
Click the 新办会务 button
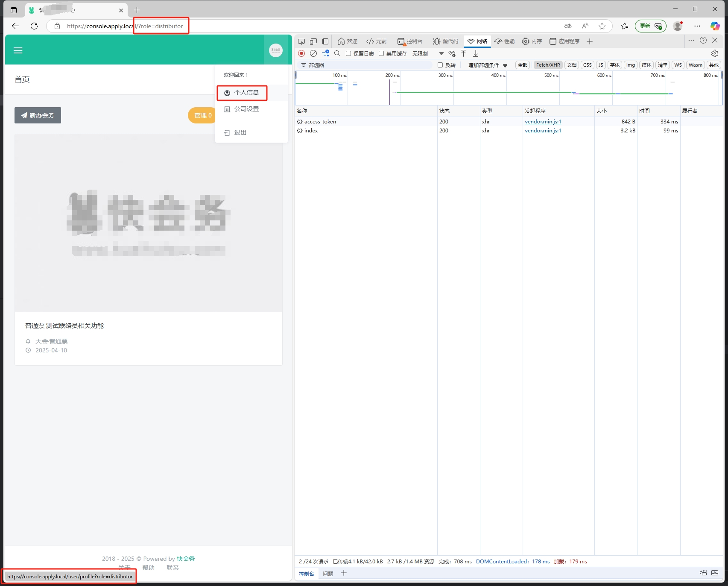38,115
